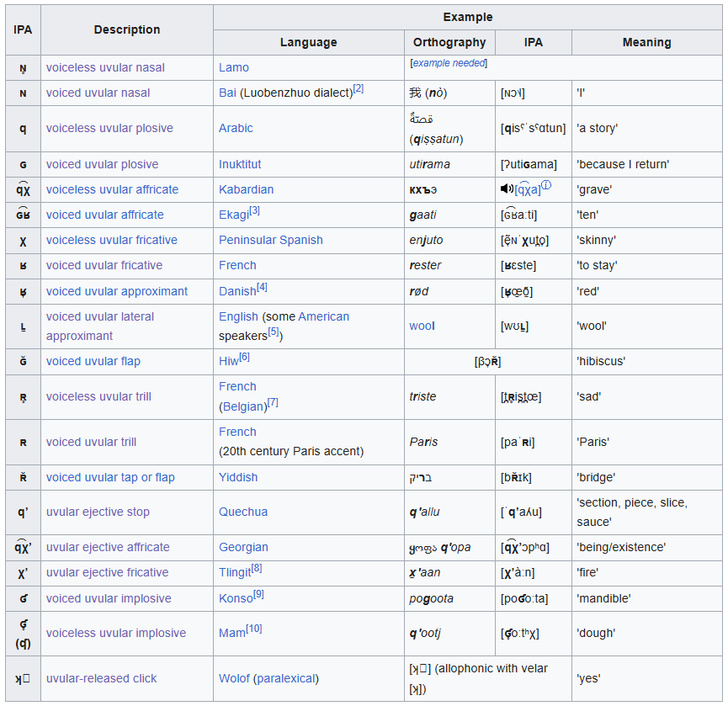
Task: Open the Bai language link
Action: point(227,93)
